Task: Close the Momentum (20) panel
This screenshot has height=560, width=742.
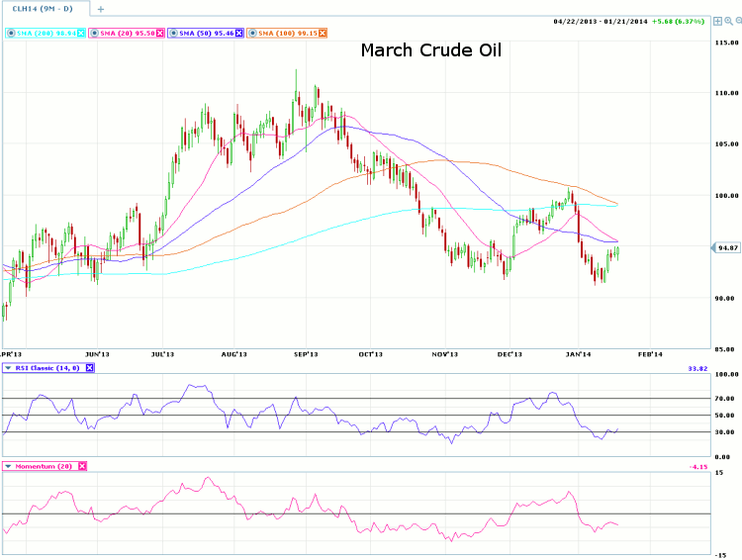Action: point(81,465)
